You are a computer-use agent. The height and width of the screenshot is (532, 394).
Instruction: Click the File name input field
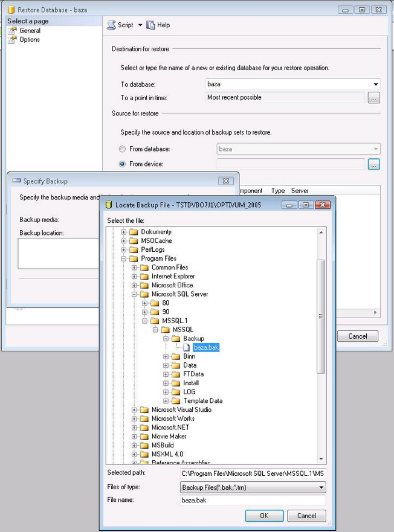click(253, 500)
